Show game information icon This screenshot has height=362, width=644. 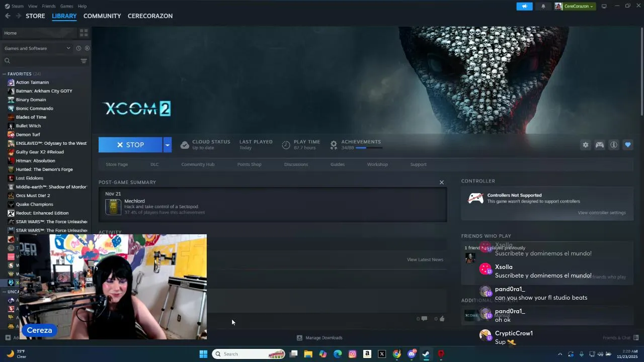[x=614, y=145]
